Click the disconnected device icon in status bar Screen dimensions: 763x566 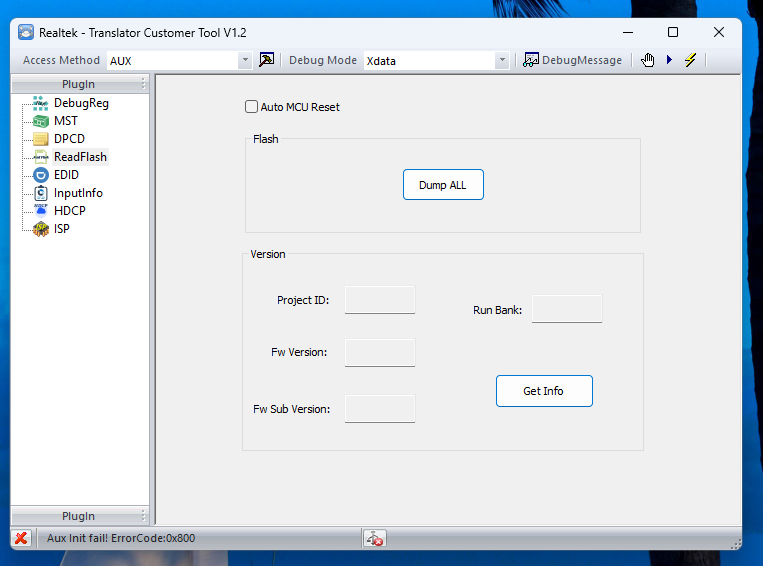[x=374, y=538]
